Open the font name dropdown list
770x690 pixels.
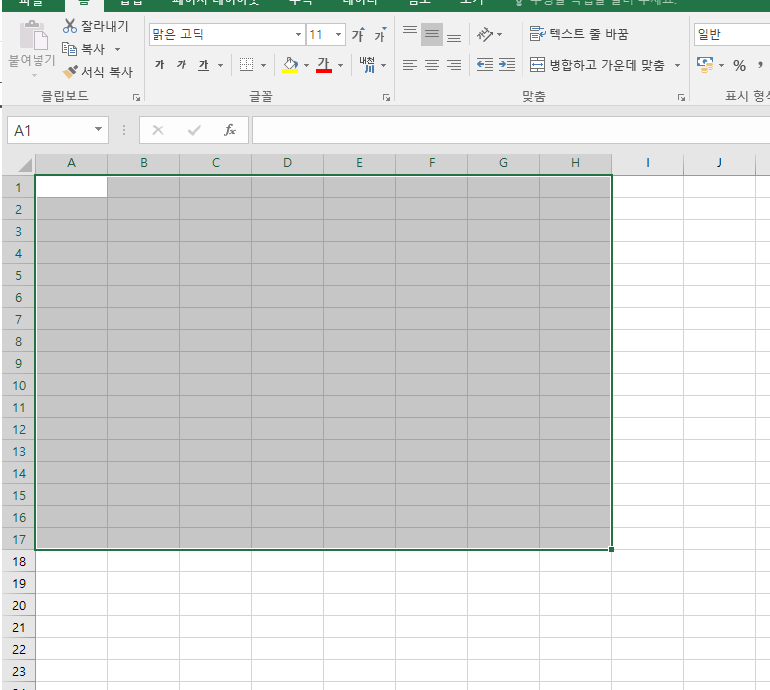298,34
